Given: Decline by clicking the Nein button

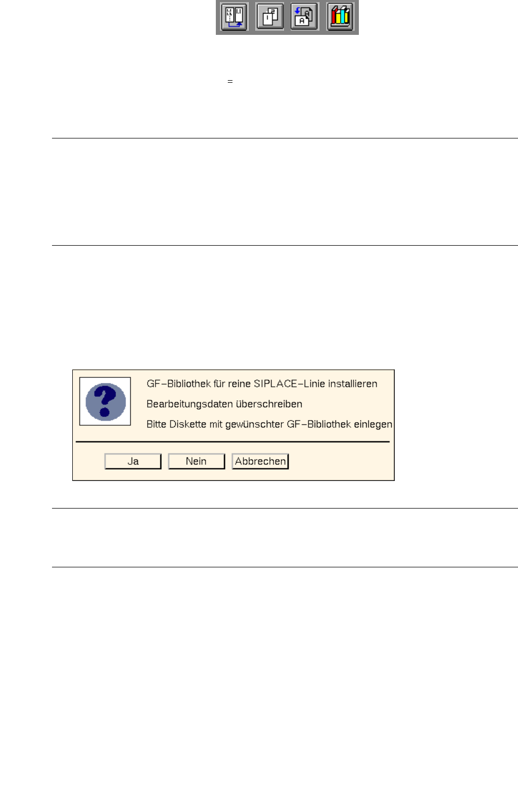Looking at the screenshot, I should coord(197,461).
